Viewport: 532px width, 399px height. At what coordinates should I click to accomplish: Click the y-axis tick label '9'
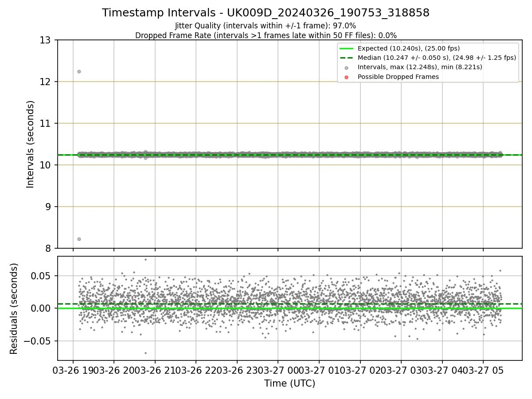47,207
